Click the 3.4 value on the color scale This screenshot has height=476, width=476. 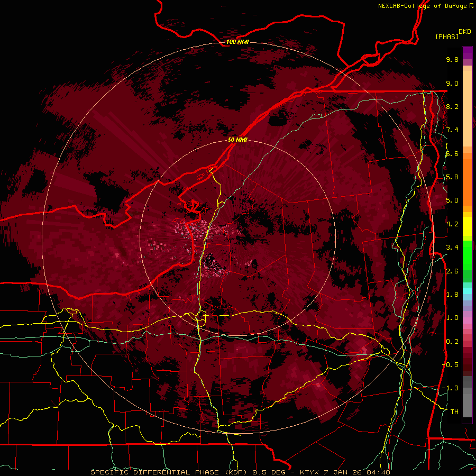point(452,248)
